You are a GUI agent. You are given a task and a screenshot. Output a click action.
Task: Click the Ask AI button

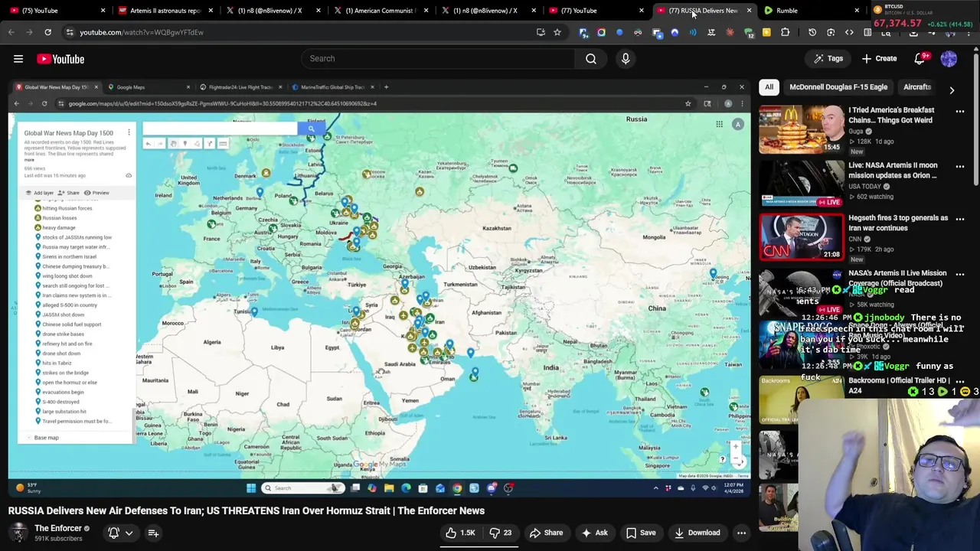click(595, 533)
